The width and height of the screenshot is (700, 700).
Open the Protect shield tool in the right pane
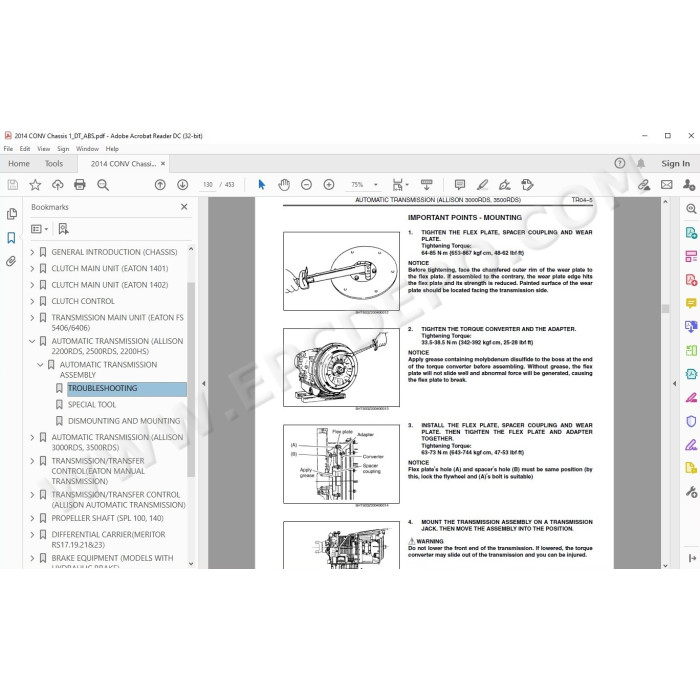pos(691,421)
